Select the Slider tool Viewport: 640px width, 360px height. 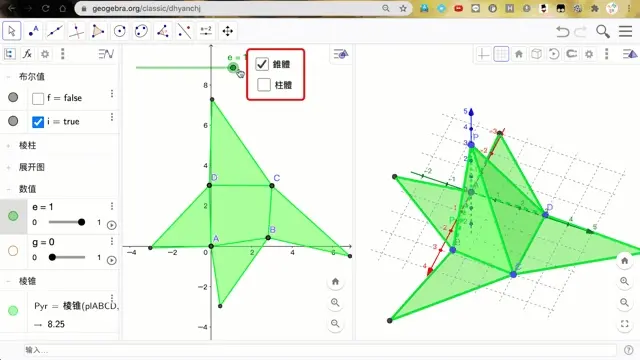[206, 31]
